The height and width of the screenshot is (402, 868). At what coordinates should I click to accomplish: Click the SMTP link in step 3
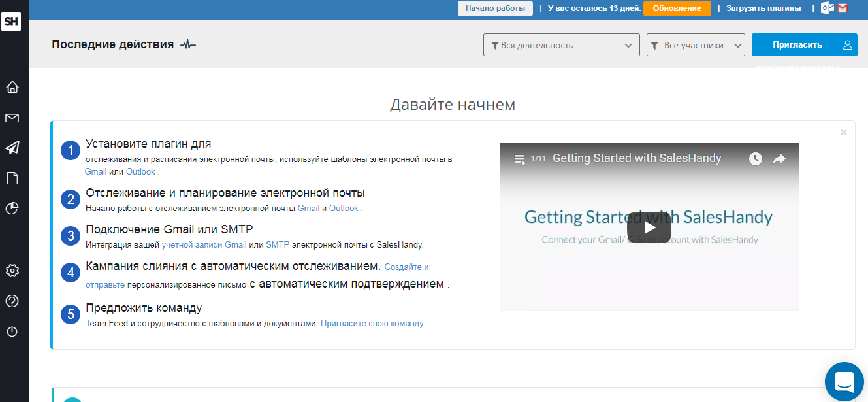point(278,245)
